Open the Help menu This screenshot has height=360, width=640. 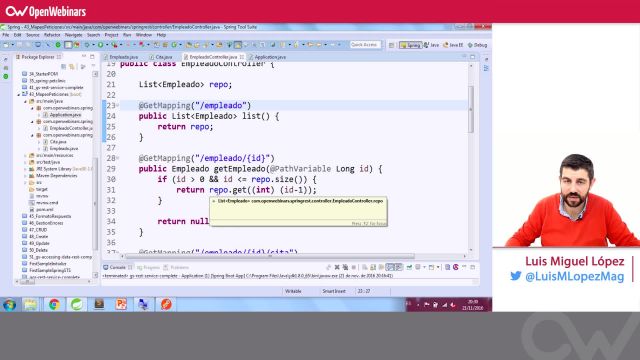coord(161,35)
